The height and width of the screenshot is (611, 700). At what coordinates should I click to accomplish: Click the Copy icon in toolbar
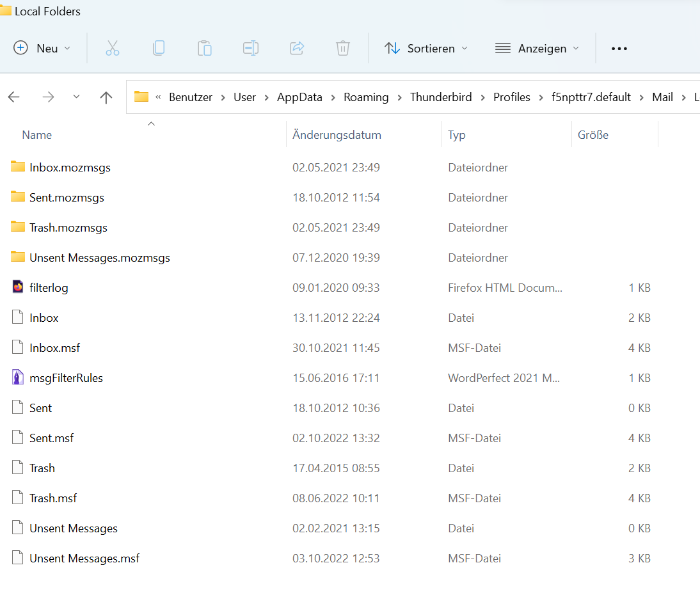159,48
